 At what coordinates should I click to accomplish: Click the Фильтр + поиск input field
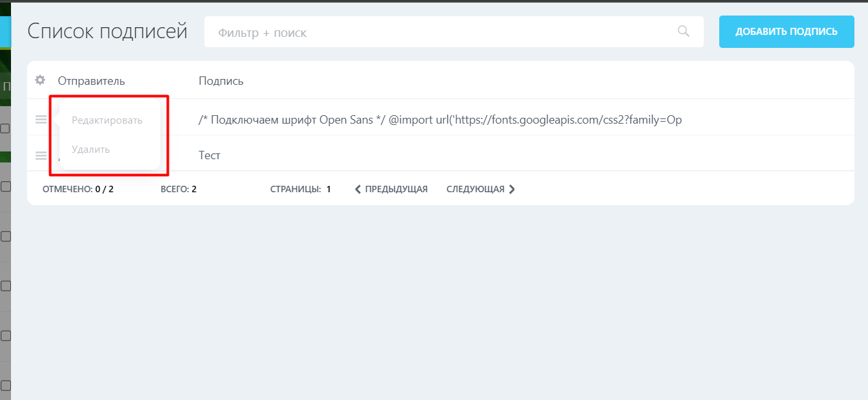[388, 31]
